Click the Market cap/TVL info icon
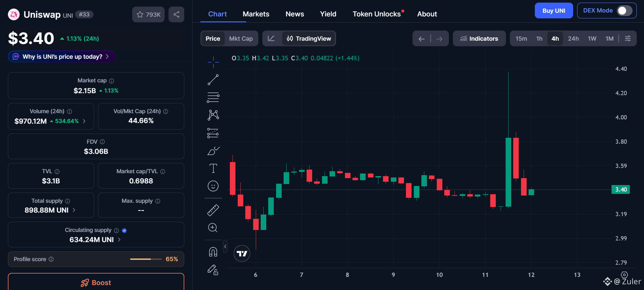 pos(163,172)
